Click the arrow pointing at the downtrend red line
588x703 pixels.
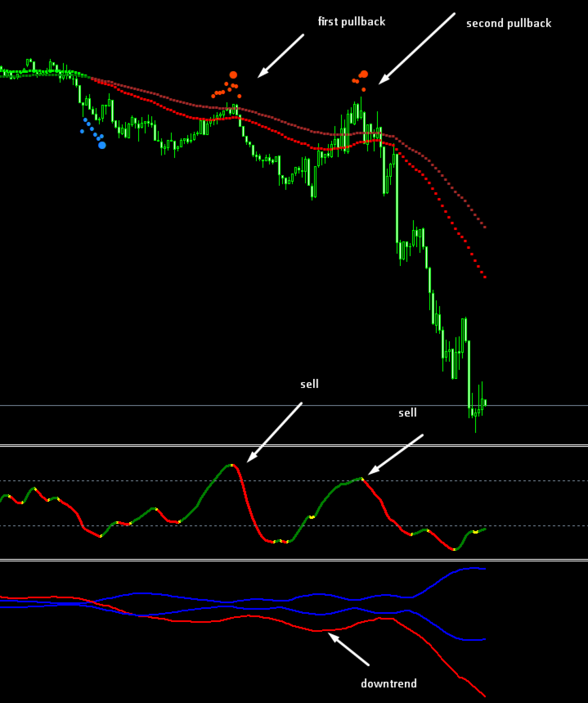tap(348, 649)
